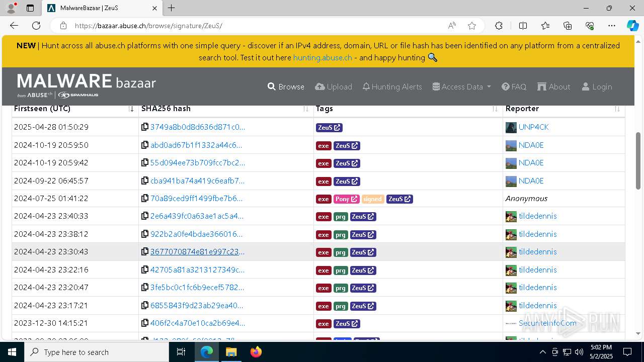Click the page vertical scrollbar thumb
The height and width of the screenshot is (362, 644).
click(x=638, y=160)
